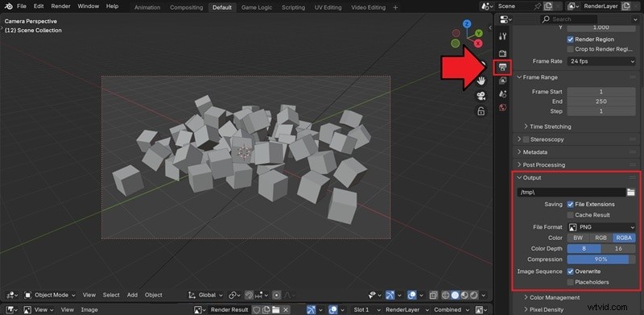Open the Object Mode dropdown
Viewport: 644px width, 315px height.
pyautogui.click(x=50, y=295)
